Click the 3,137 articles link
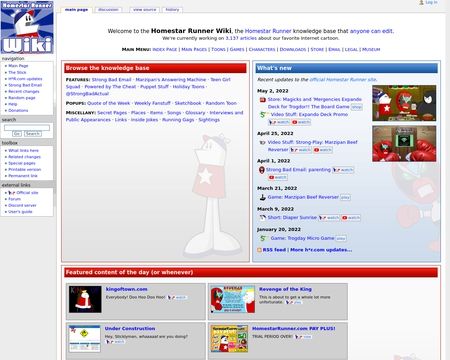 [x=241, y=38]
